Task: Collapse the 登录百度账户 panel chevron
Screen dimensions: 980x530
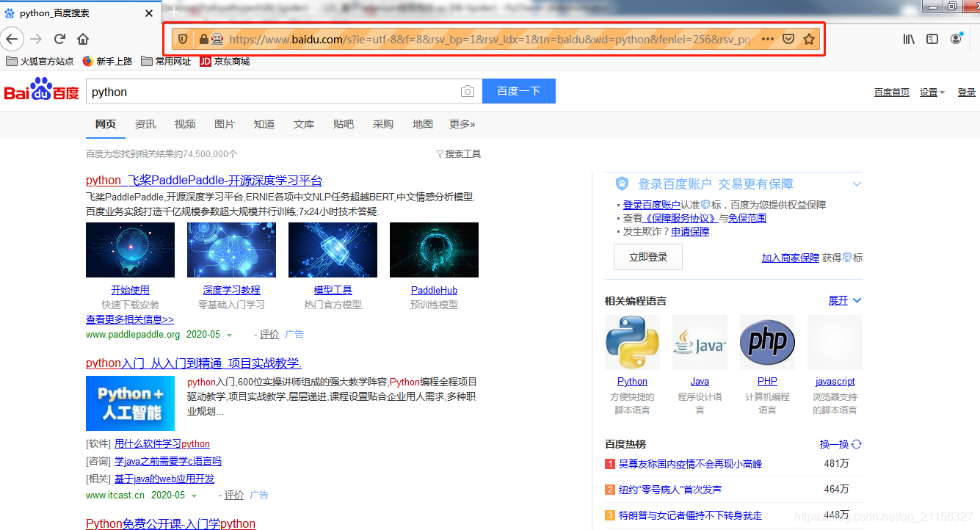Action: [x=857, y=184]
